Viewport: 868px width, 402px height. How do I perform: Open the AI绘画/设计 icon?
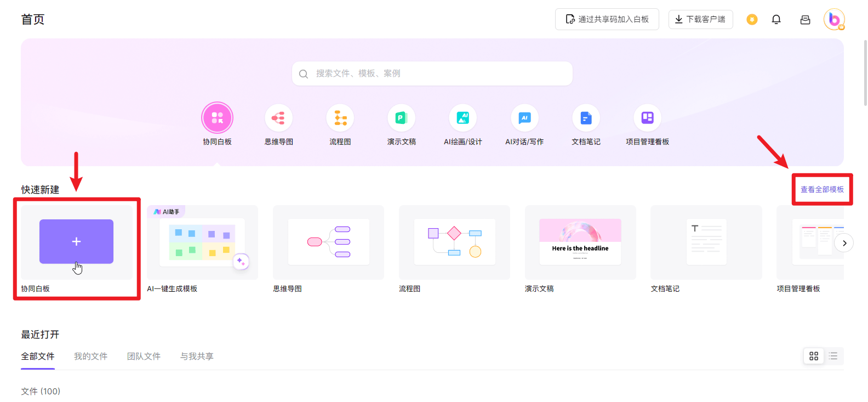tap(463, 118)
